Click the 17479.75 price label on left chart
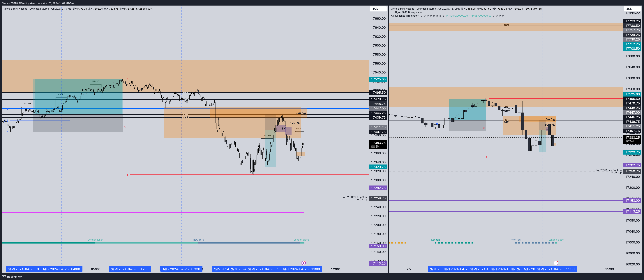The image size is (644, 280). [x=378, y=99]
